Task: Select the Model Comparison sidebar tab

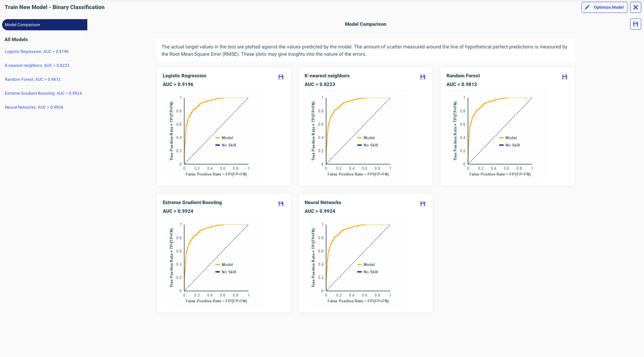Action: pyautogui.click(x=45, y=25)
